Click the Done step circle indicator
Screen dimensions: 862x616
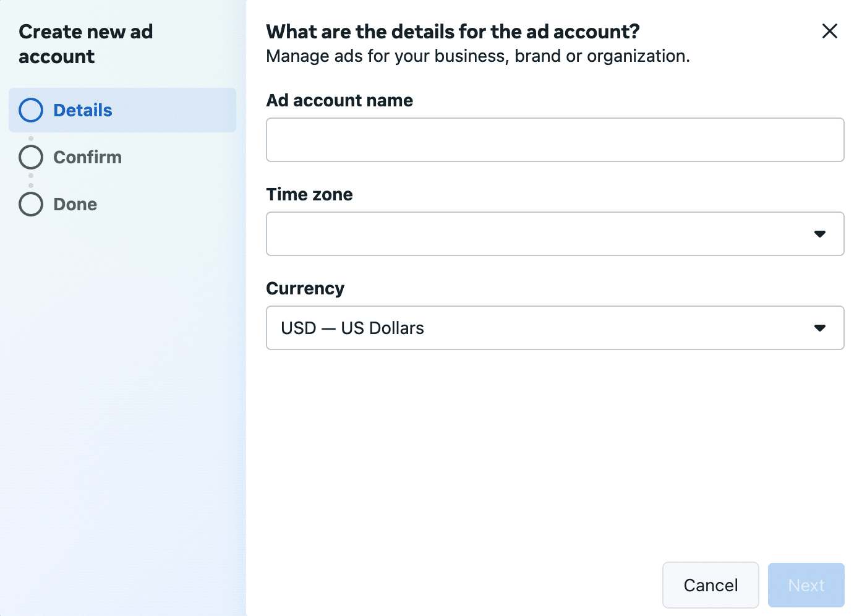pyautogui.click(x=30, y=203)
